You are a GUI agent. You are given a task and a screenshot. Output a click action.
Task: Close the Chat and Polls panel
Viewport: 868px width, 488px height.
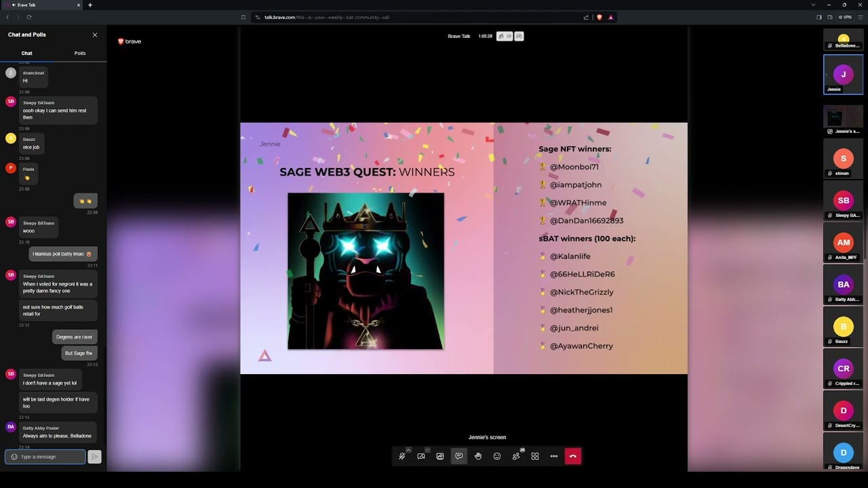point(95,35)
